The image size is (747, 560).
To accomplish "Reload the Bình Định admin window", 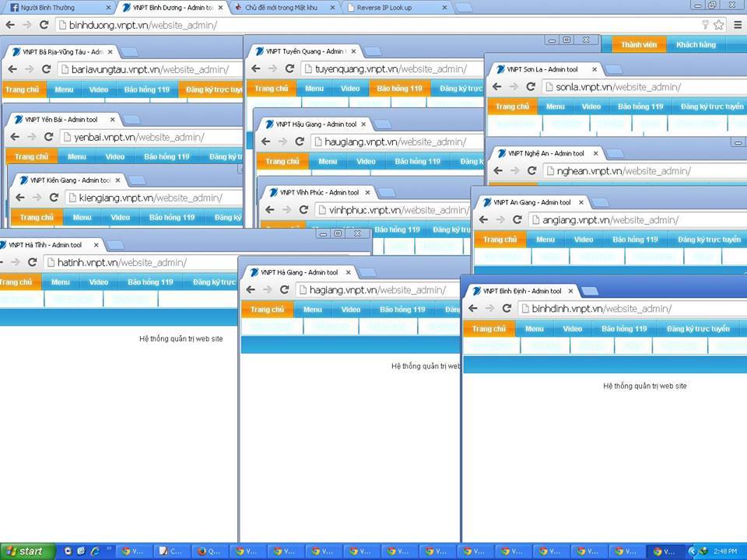I will [507, 308].
